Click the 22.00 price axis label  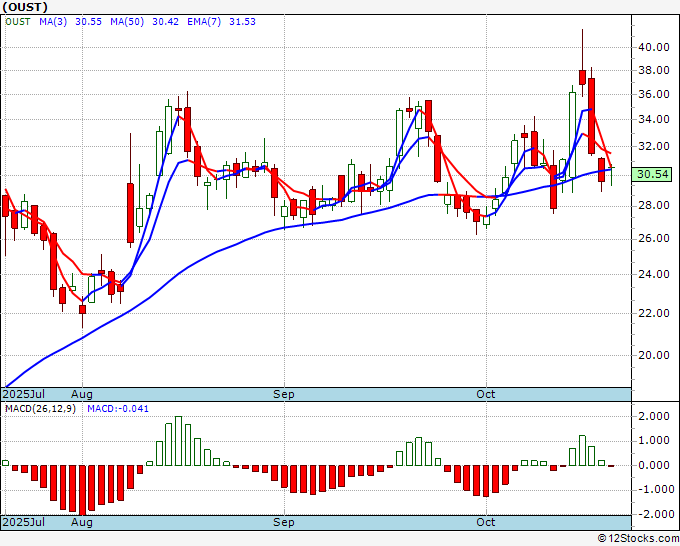coord(654,313)
